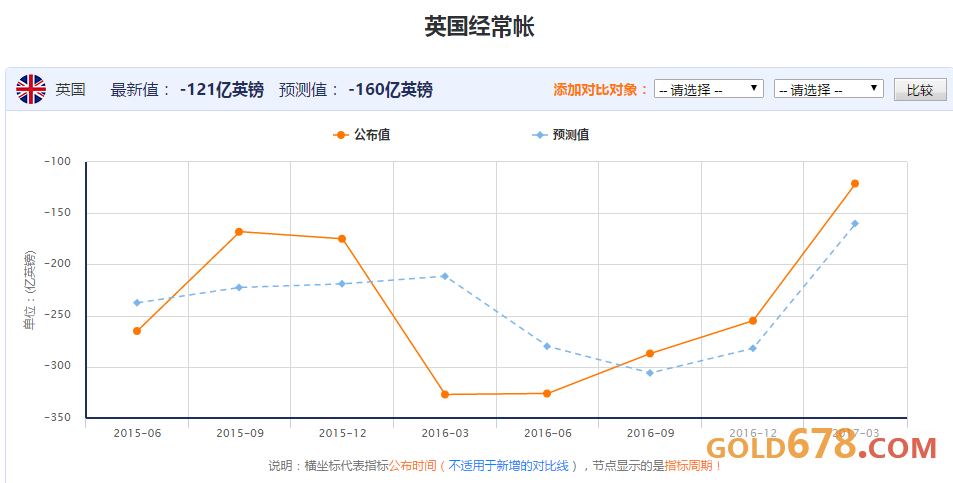Click the 2016-03 x-axis label
The width and height of the screenshot is (953, 483).
446,433
